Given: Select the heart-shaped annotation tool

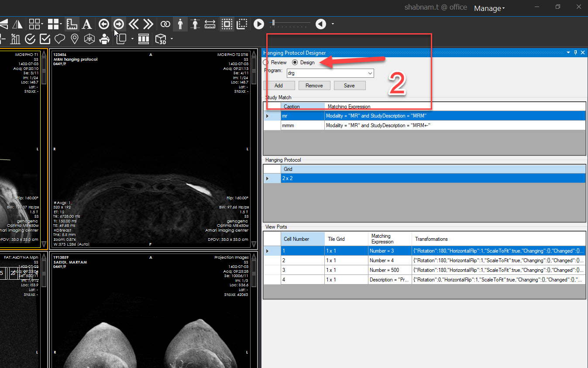Looking at the screenshot, I should pos(61,39).
